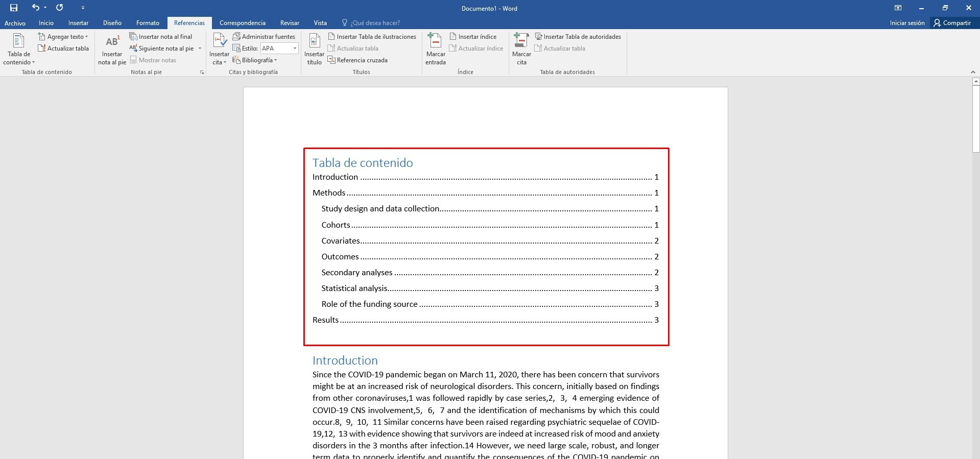Click Administrar fuentes

[264, 37]
